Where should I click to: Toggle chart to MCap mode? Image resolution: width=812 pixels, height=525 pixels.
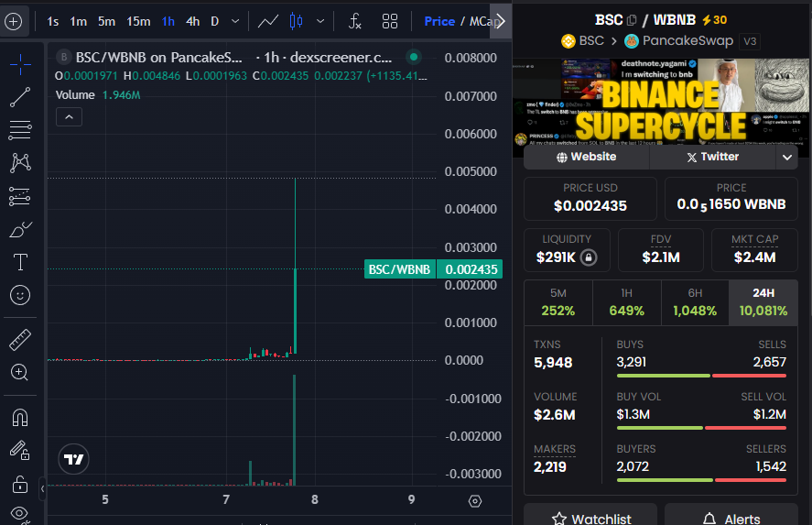tap(484, 21)
